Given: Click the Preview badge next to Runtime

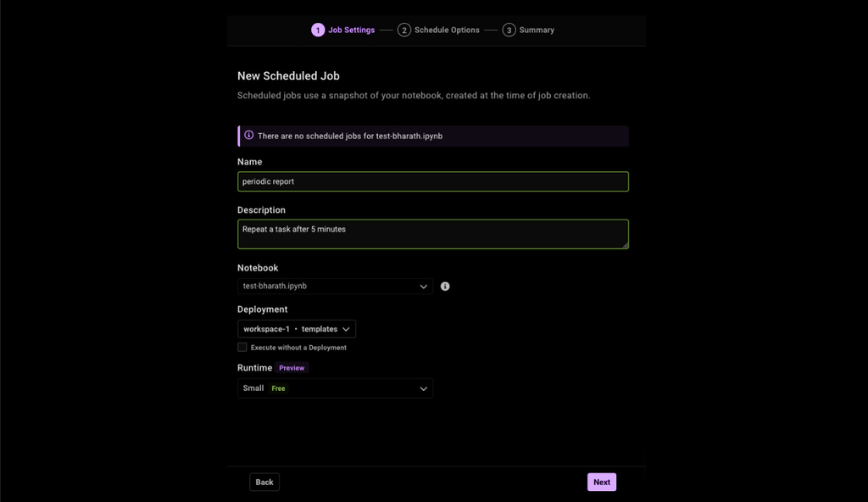Looking at the screenshot, I should [292, 368].
